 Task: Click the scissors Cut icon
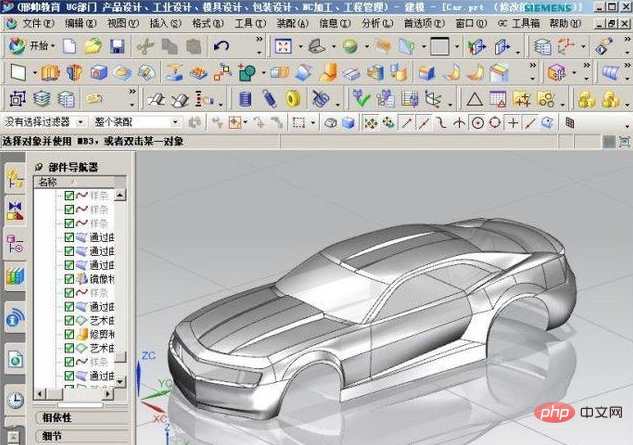(x=145, y=46)
